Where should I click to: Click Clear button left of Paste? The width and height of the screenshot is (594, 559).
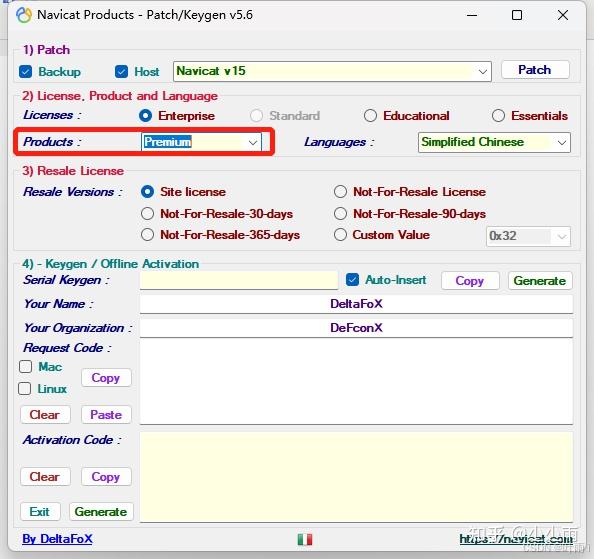[x=45, y=415]
